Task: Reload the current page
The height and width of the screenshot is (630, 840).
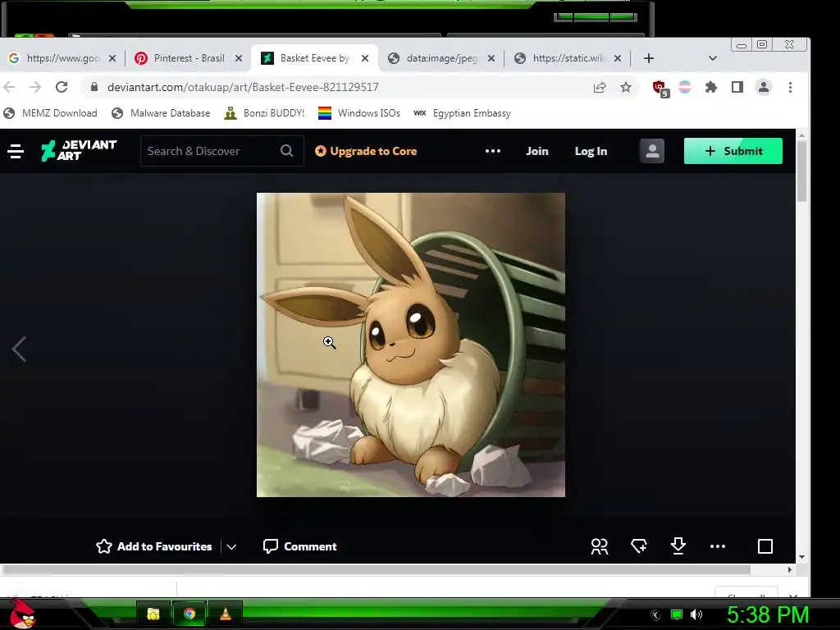Action: (x=62, y=87)
